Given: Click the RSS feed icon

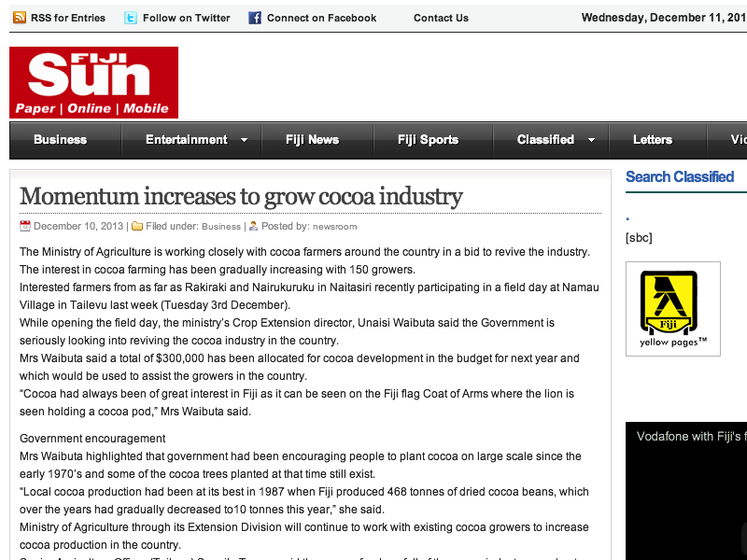Looking at the screenshot, I should pyautogui.click(x=19, y=18).
